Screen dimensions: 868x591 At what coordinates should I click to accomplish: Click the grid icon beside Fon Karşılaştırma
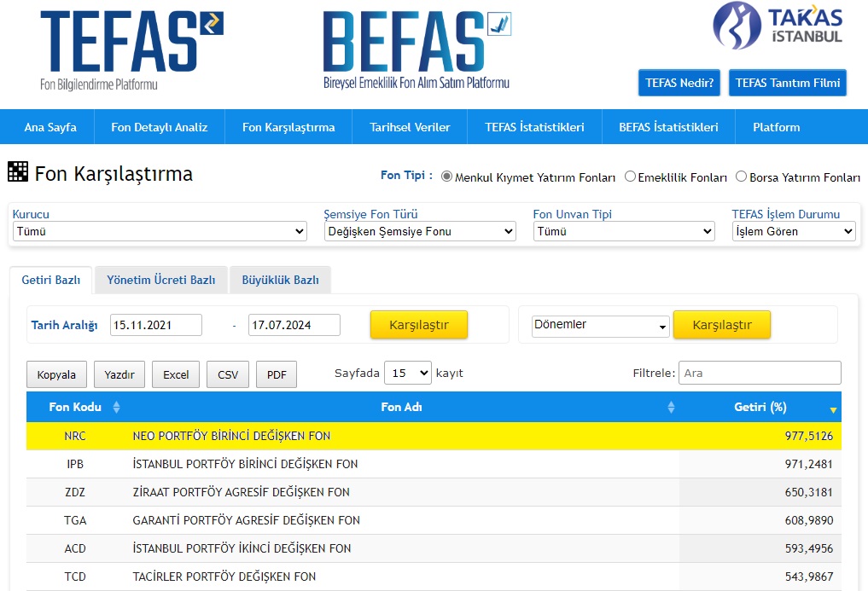(x=18, y=172)
